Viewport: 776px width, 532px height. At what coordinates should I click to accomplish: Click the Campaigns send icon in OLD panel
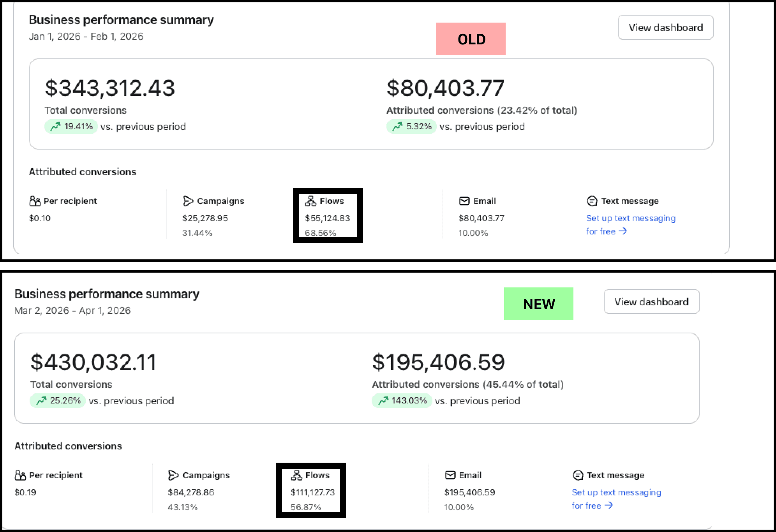pos(188,201)
